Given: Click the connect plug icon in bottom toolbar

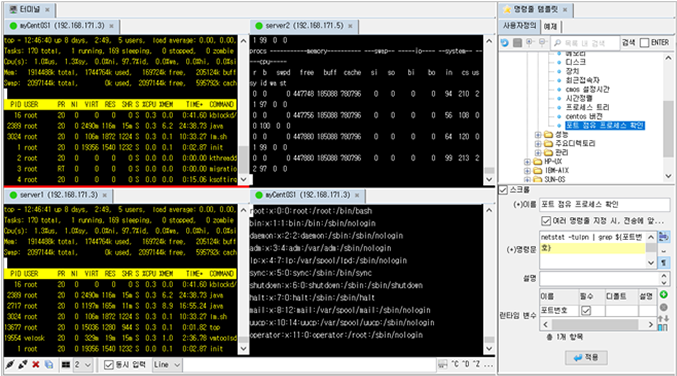Looking at the screenshot, I should click(x=9, y=365).
